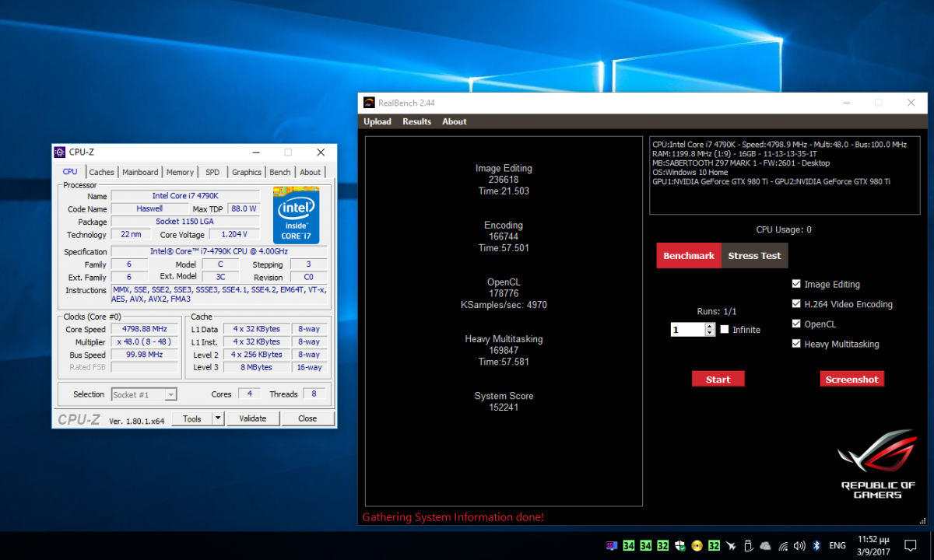
Task: Select the Benchmark mode tab
Action: point(689,256)
